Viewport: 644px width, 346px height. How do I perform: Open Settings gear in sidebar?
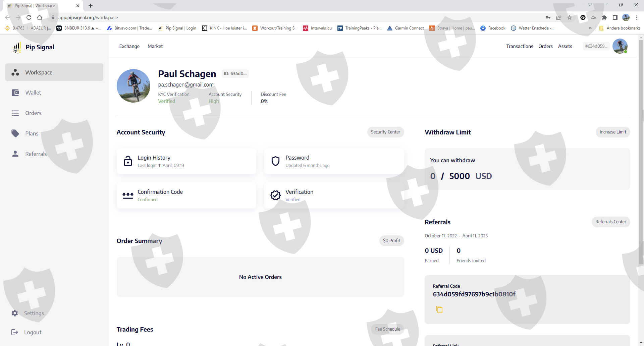coord(15,313)
